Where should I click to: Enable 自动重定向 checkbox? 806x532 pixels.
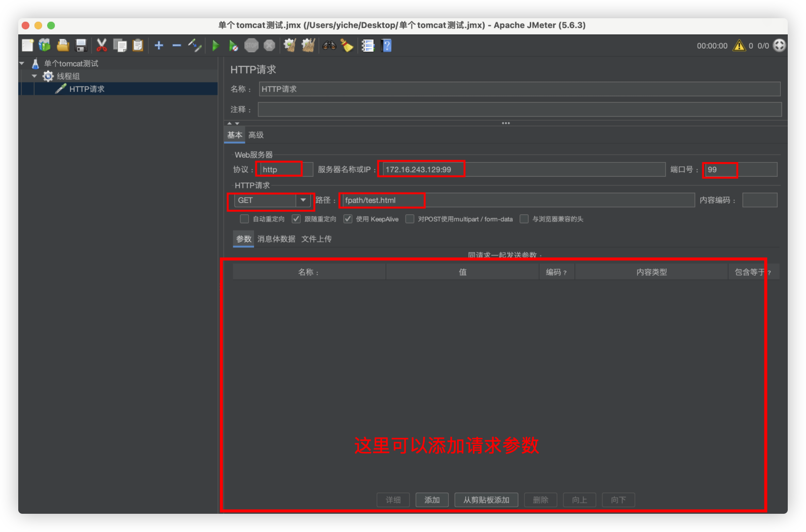(244, 219)
